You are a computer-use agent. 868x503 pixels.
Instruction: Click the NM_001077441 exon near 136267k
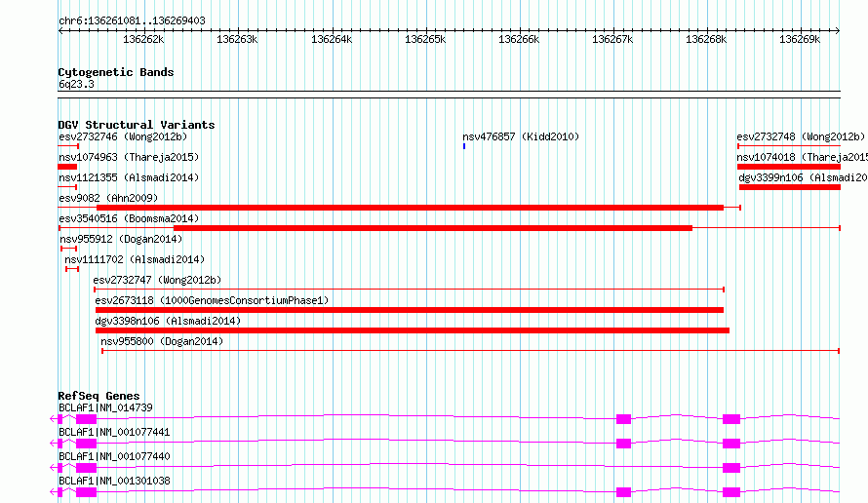[x=624, y=444]
